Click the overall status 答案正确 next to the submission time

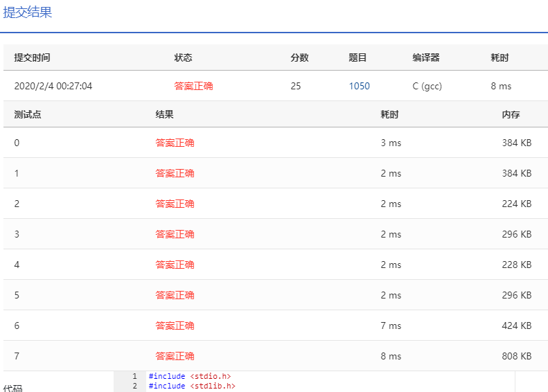click(193, 86)
